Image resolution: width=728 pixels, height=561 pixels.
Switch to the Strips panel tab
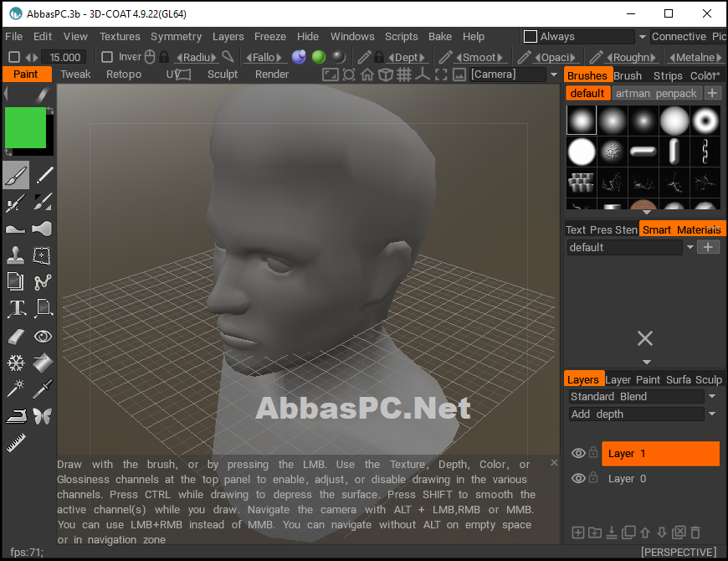(x=668, y=75)
